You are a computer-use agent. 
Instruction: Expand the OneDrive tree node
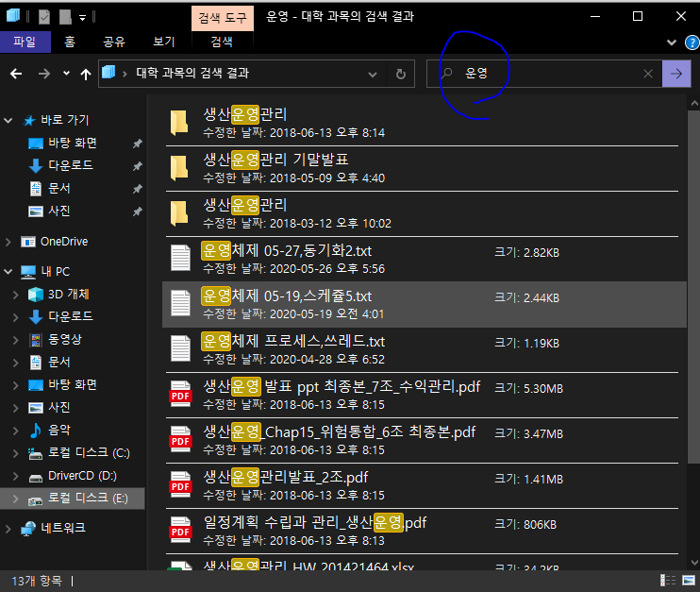pos(8,242)
